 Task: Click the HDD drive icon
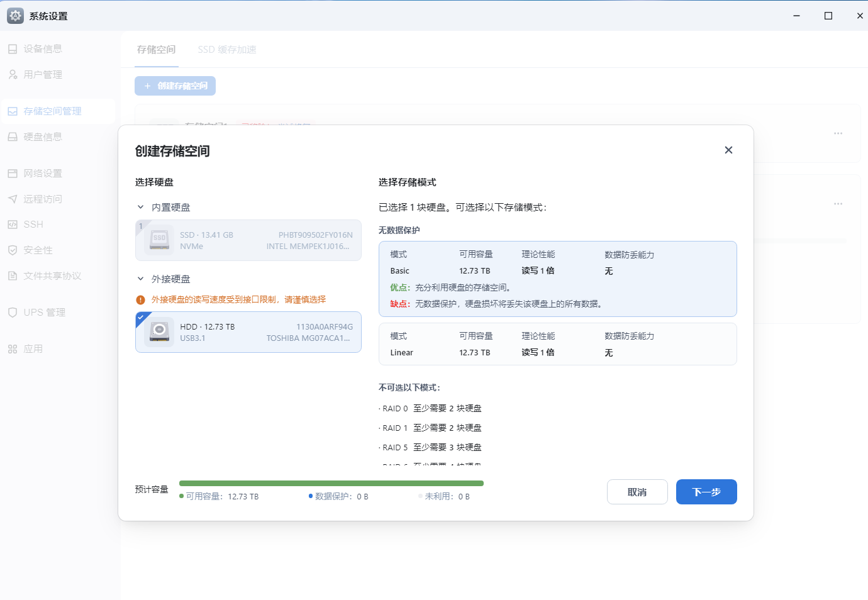click(x=160, y=332)
